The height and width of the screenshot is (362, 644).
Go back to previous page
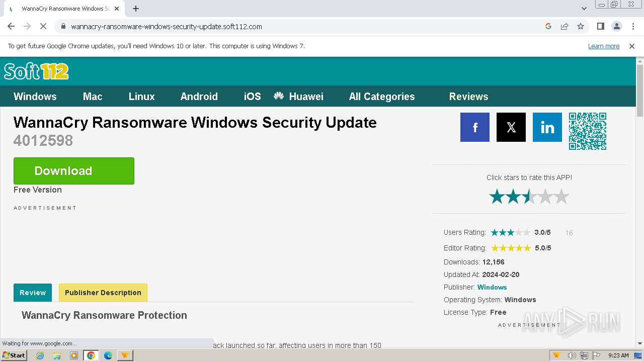pyautogui.click(x=11, y=26)
